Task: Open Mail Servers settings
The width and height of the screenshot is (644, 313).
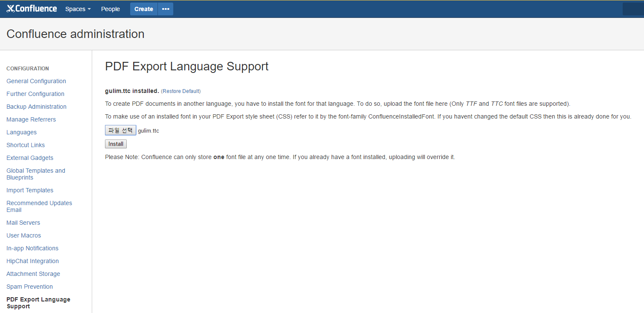Action: click(x=23, y=223)
